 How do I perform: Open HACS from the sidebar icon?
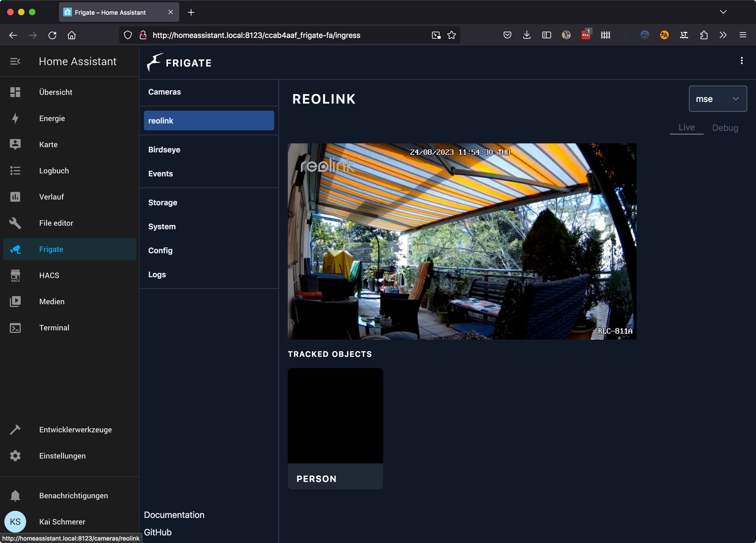(15, 275)
